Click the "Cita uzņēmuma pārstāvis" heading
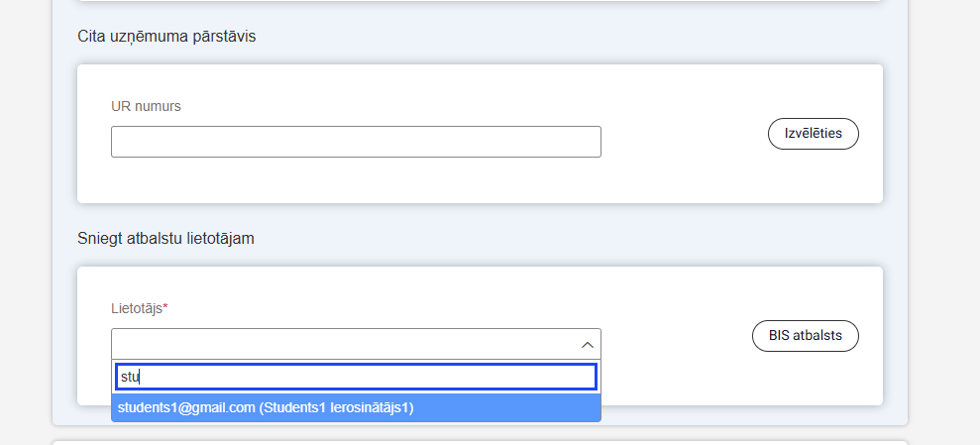980x445 pixels. click(165, 37)
